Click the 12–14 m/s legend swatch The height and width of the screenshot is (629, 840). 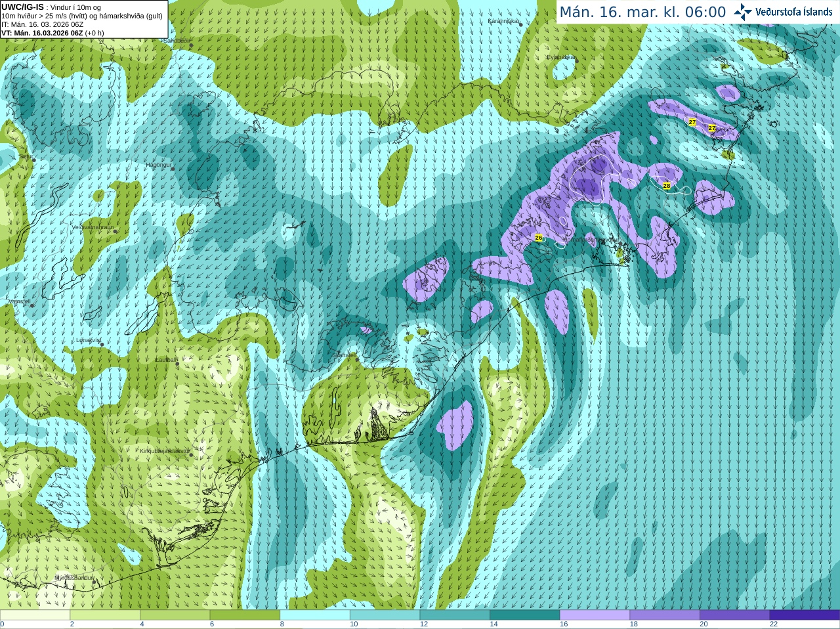[x=455, y=615]
